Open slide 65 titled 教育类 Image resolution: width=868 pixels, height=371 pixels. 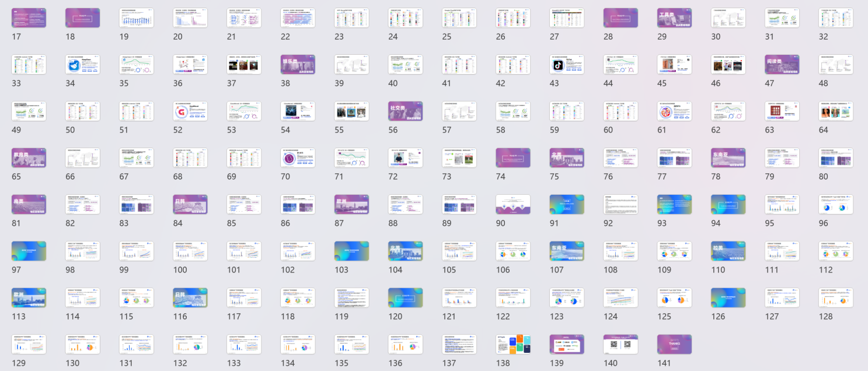coord(29,158)
